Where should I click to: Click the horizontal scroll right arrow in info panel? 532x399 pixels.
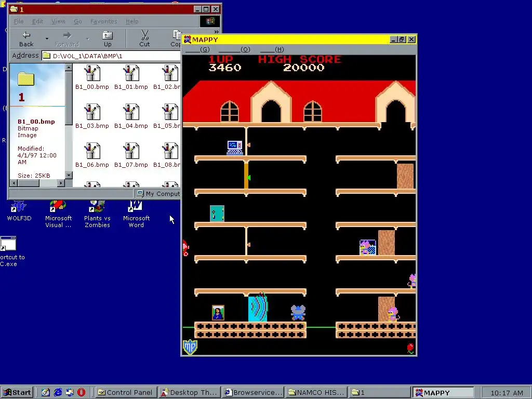tap(61, 183)
